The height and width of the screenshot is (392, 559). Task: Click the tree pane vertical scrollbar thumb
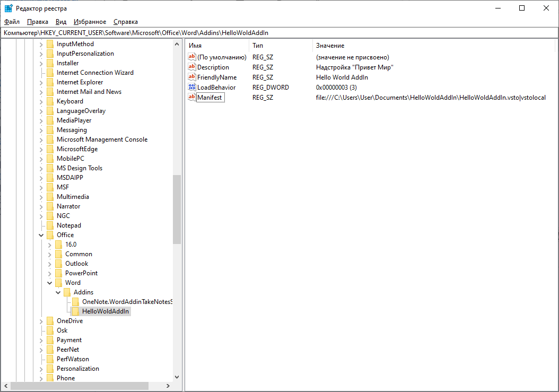(177, 209)
